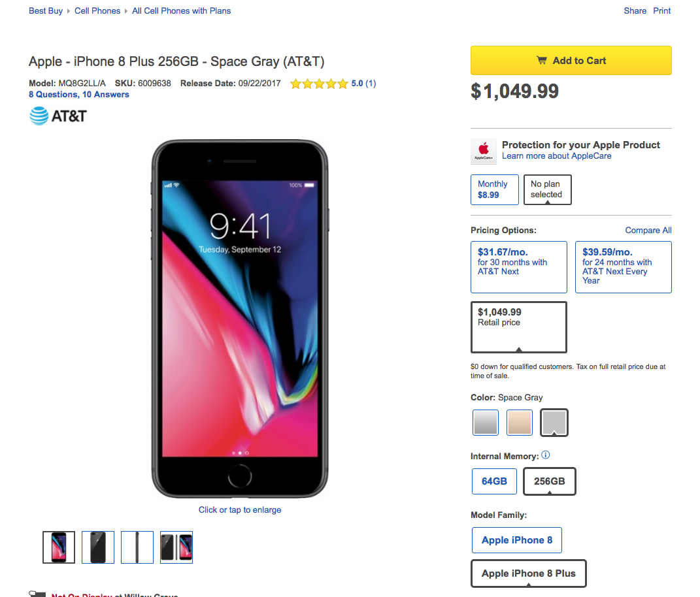Viewport: 700px width, 597px height.
Task: Select the 64GB internal memory option
Action: tap(494, 481)
